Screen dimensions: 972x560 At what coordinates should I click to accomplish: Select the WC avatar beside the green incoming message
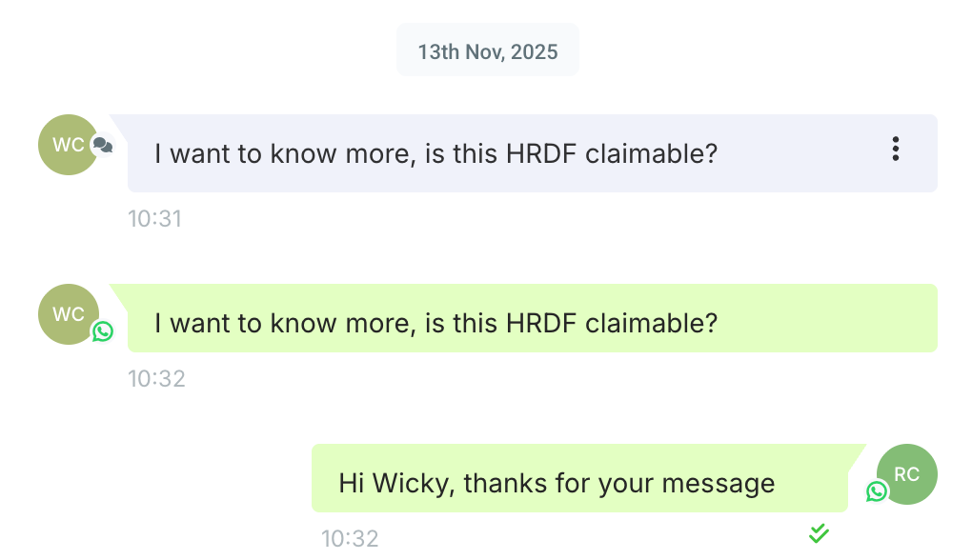pos(67,314)
